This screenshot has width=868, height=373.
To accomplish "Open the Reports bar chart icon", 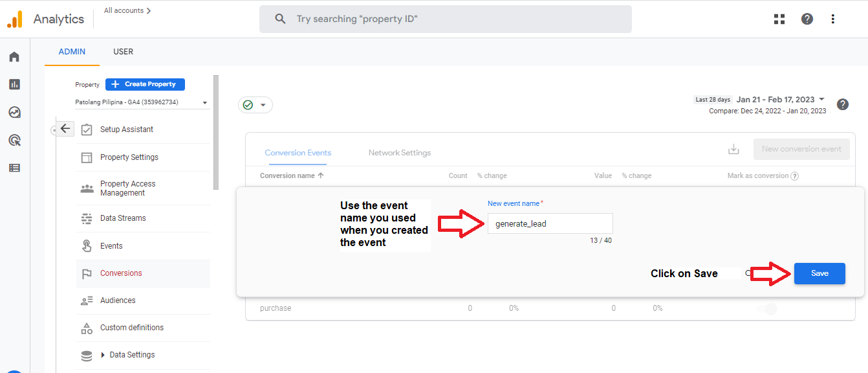I will pos(14,84).
